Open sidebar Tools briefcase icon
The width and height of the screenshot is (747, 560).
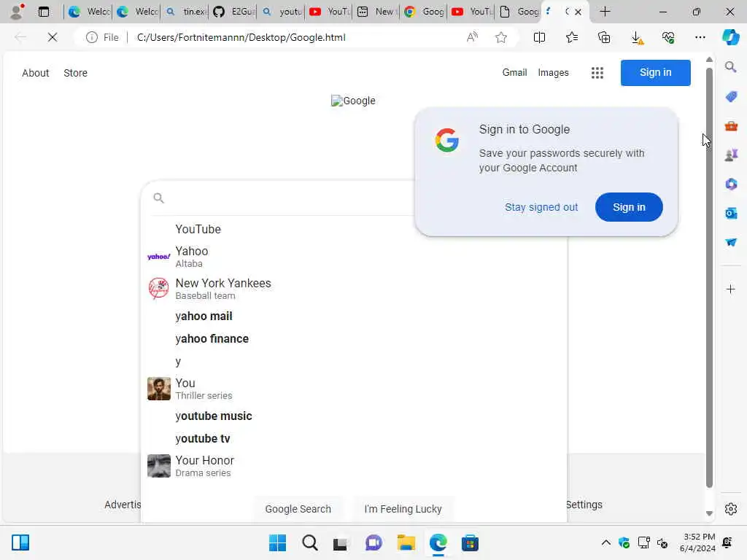click(731, 126)
